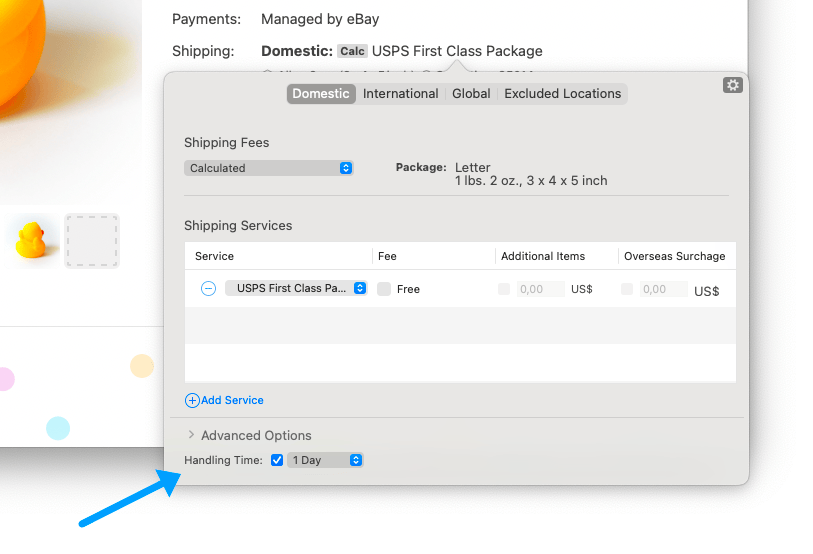Click the plus icon beside Add Service

[x=192, y=400]
